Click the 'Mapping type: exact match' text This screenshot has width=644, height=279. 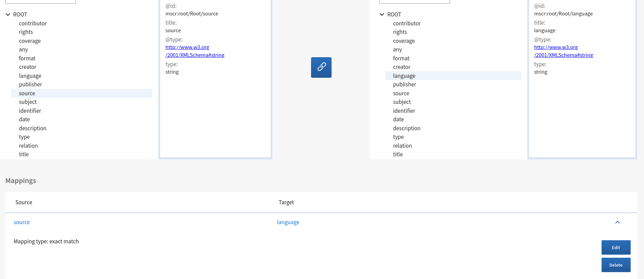pyautogui.click(x=46, y=241)
